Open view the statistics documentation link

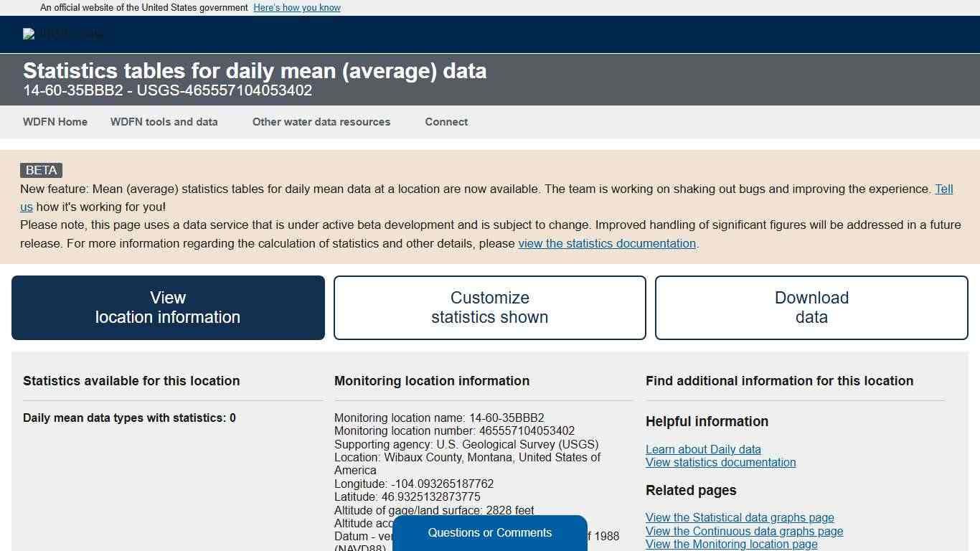(x=607, y=243)
